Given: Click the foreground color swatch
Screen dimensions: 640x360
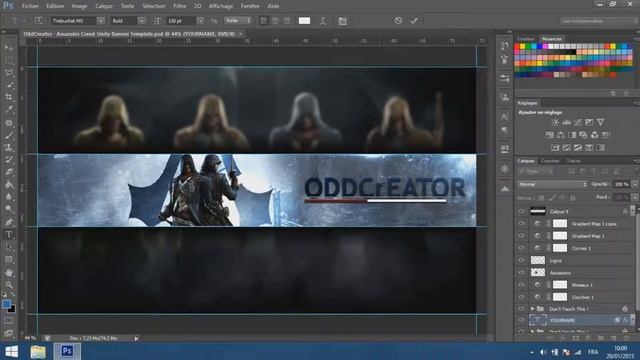Looking at the screenshot, I should [6, 304].
